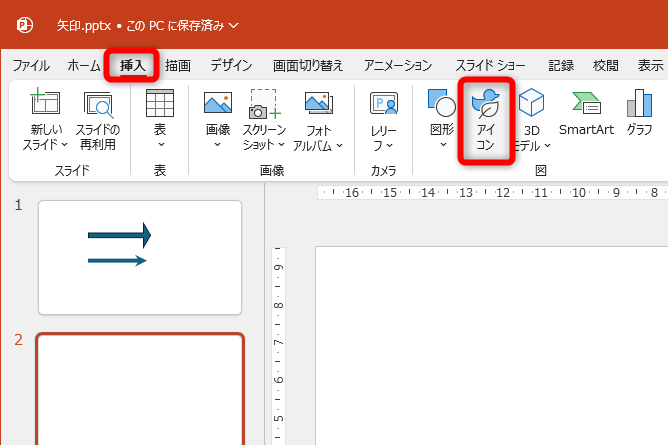Open the File (ファイル) tab
The height and width of the screenshot is (445, 668).
31,66
